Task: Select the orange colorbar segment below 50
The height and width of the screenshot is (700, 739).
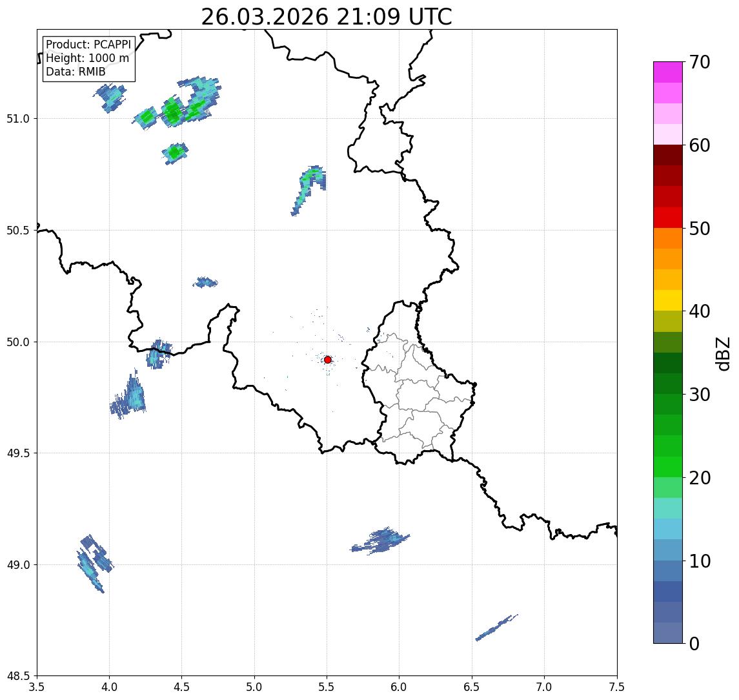Action: (x=668, y=238)
